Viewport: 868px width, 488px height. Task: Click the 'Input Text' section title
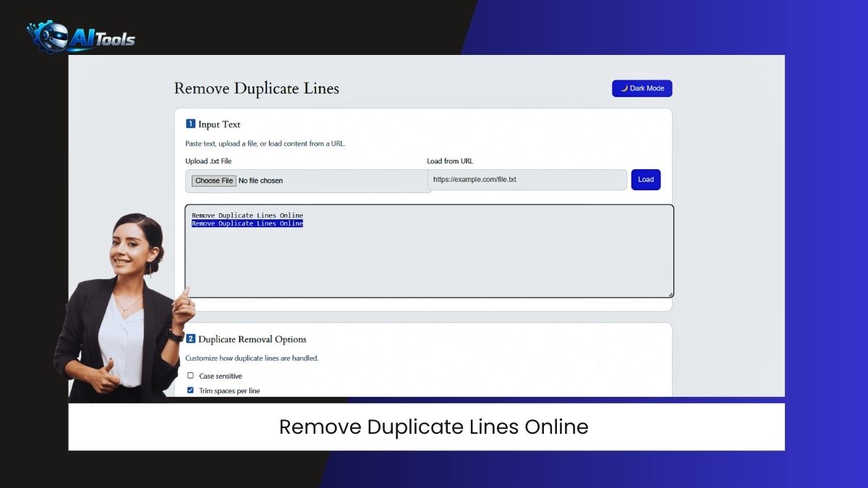coord(219,124)
